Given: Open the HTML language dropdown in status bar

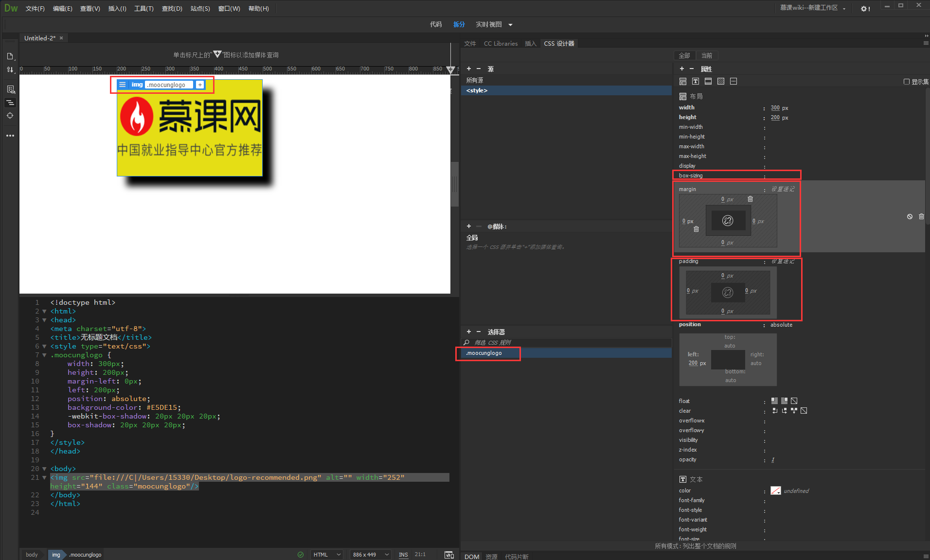Looking at the screenshot, I should click(326, 555).
